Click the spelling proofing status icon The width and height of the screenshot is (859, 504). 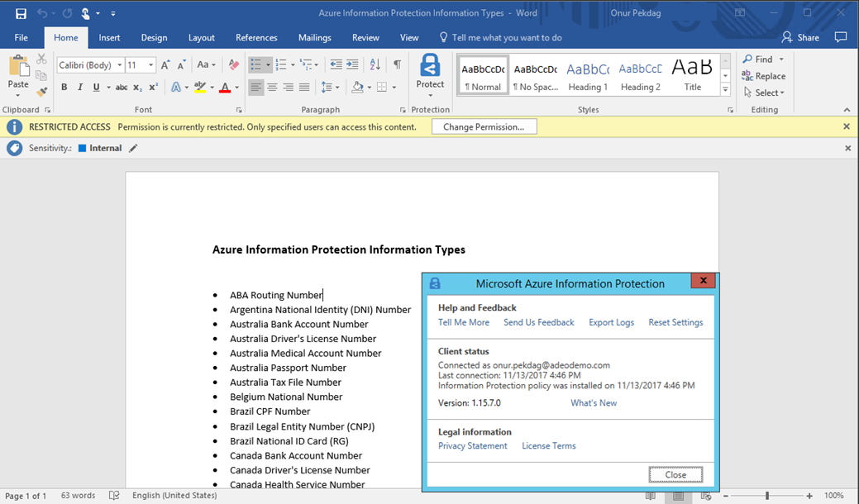114,495
